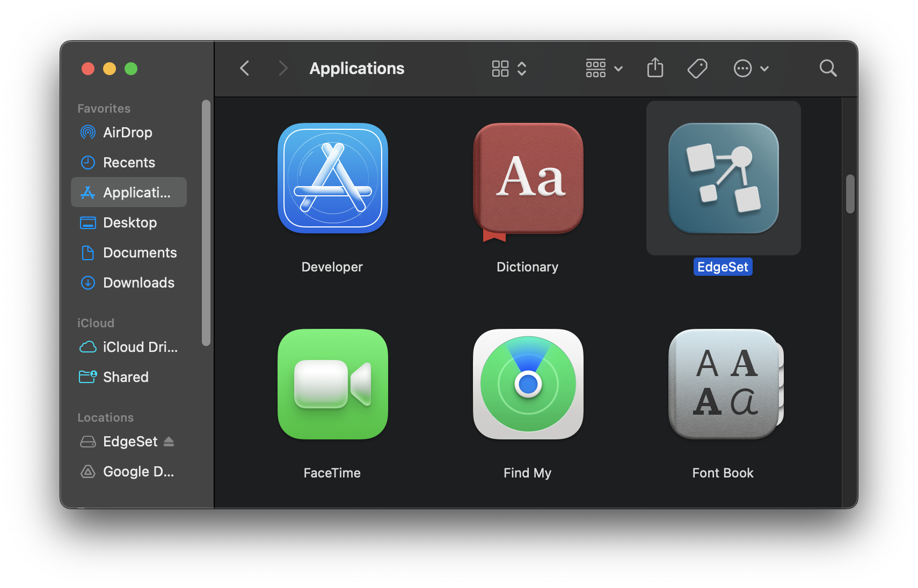Screen dimensions: 918x588
Task: Open the Edit Tags icon
Action: coord(697,68)
